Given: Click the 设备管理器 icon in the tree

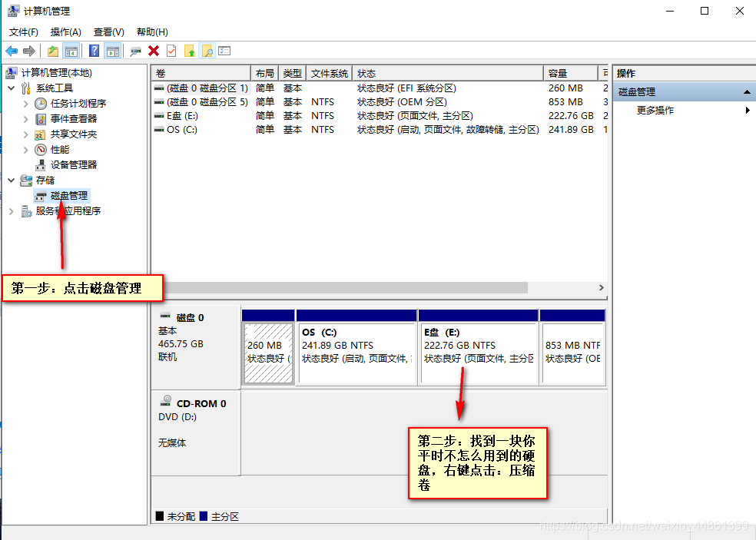Looking at the screenshot, I should tap(40, 164).
